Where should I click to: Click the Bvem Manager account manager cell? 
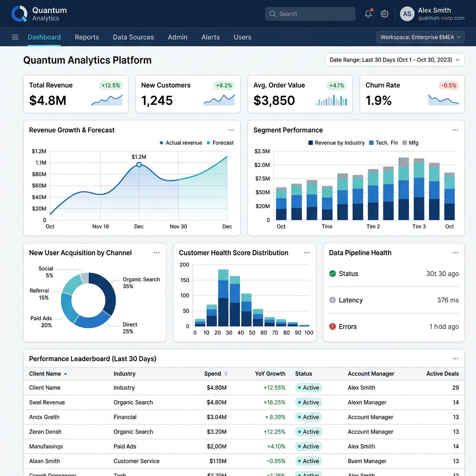point(367,461)
